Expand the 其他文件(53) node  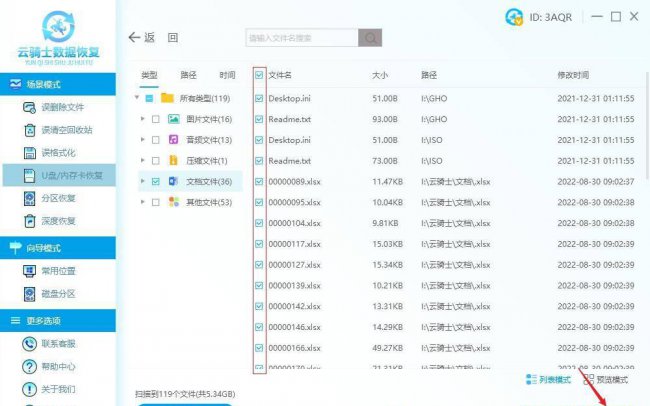pos(143,202)
